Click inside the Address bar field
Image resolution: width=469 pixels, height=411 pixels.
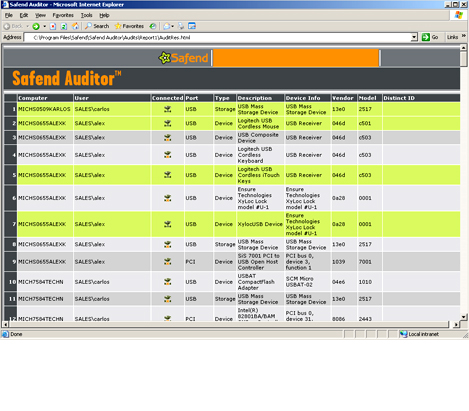point(218,37)
